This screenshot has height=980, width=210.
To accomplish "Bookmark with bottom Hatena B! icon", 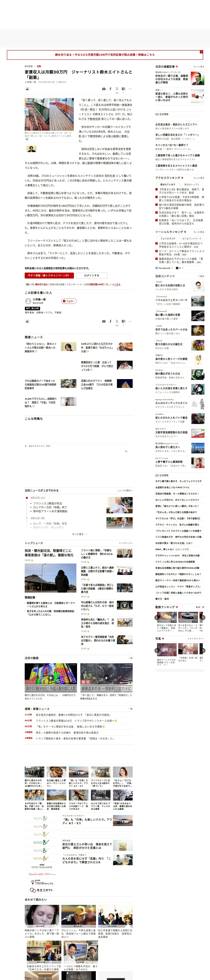I will (x=123, y=321).
